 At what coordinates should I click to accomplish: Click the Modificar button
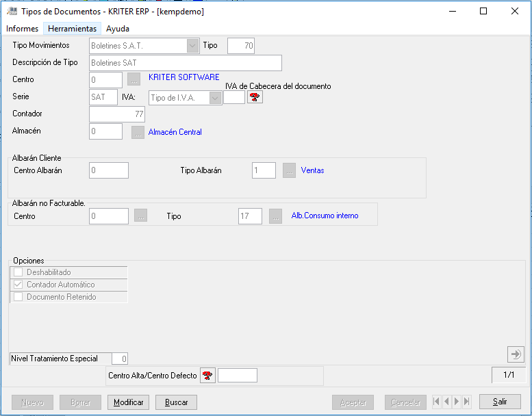128,402
